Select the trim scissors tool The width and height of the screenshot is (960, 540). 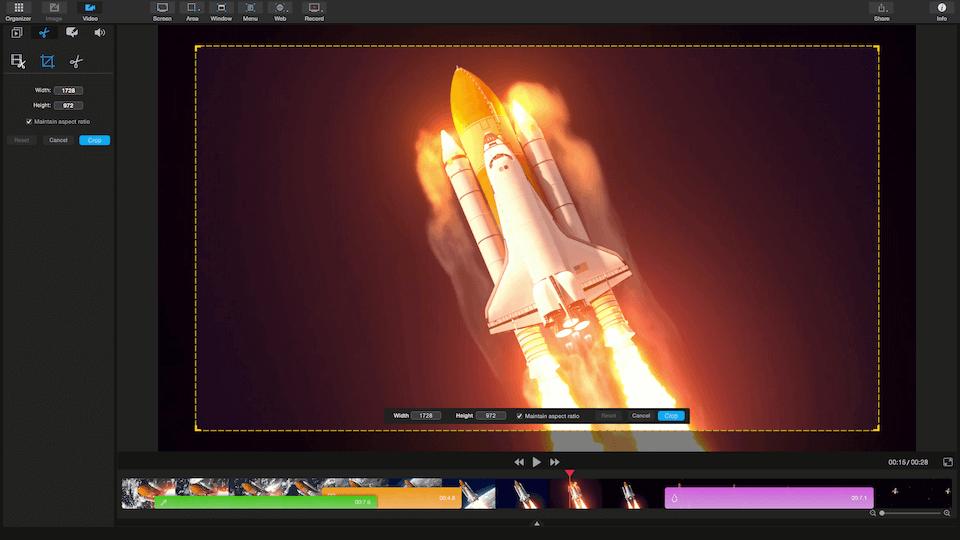click(76, 61)
